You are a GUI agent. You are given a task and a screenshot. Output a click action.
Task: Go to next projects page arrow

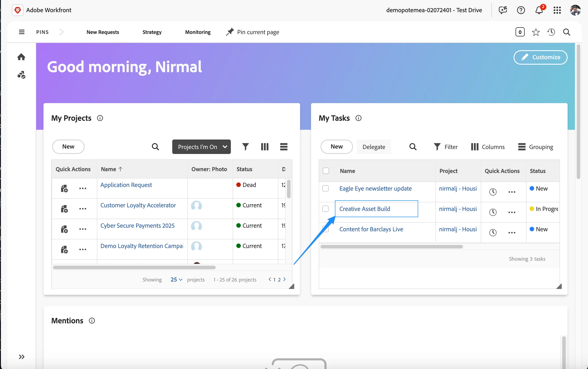[x=284, y=279]
